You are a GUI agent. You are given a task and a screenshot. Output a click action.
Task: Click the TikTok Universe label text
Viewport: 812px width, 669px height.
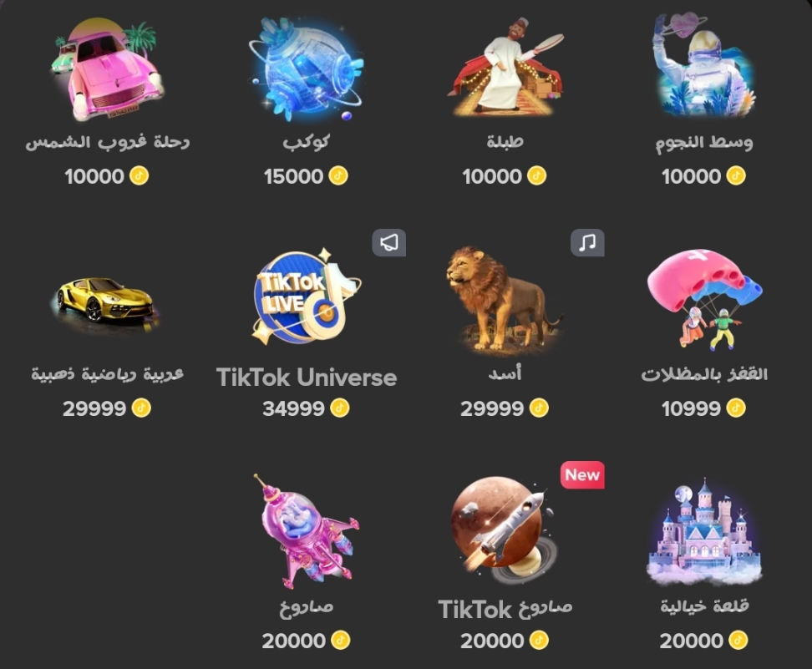(x=307, y=378)
